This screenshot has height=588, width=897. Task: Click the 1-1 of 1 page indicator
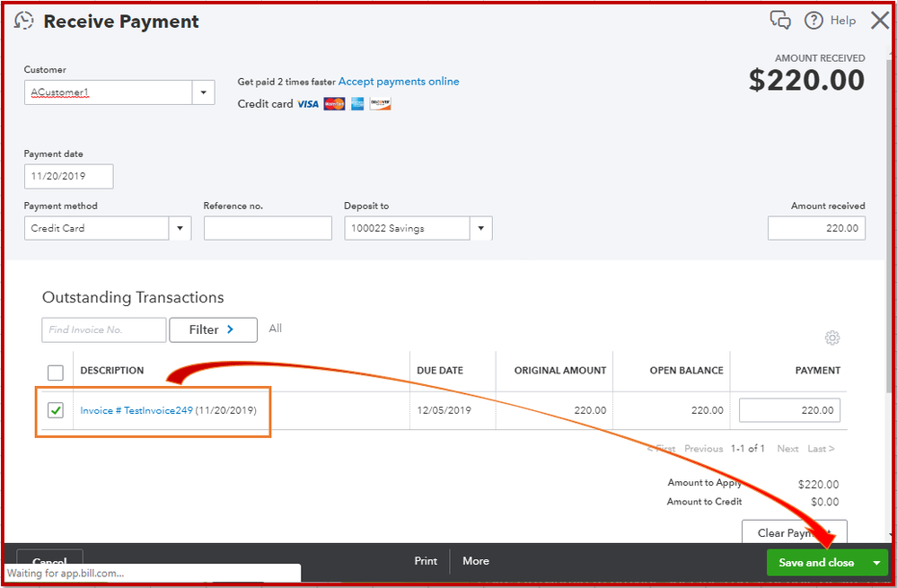click(x=747, y=449)
